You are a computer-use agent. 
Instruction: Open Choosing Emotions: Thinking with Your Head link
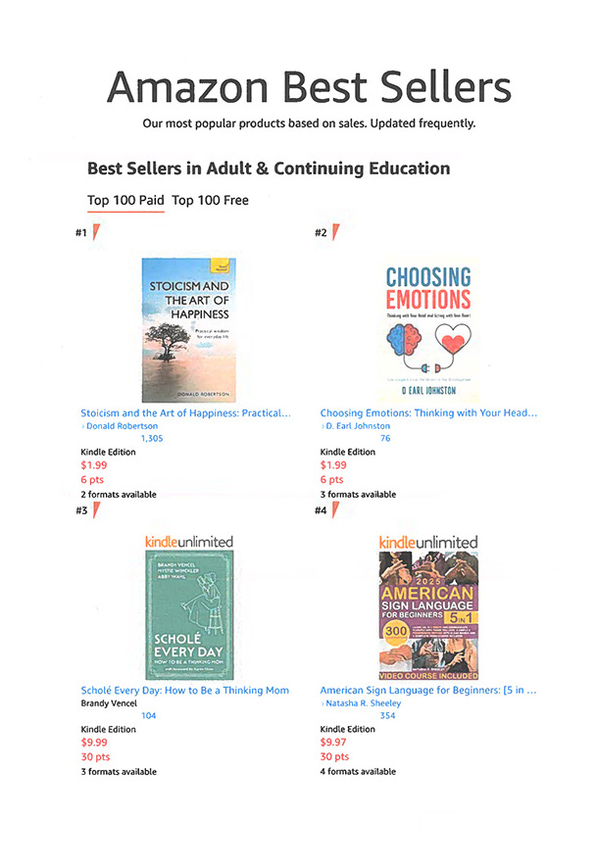coord(428,413)
